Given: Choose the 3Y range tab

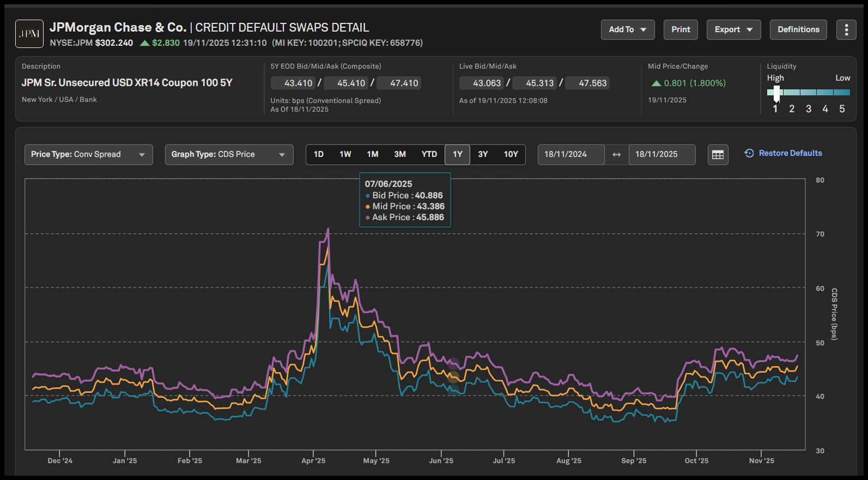Looking at the screenshot, I should tap(483, 155).
